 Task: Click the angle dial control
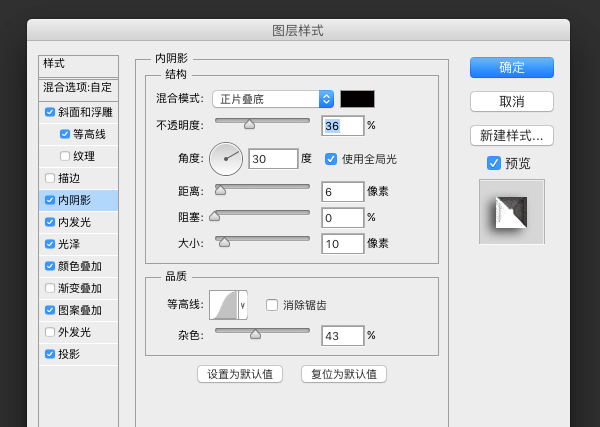click(x=226, y=158)
